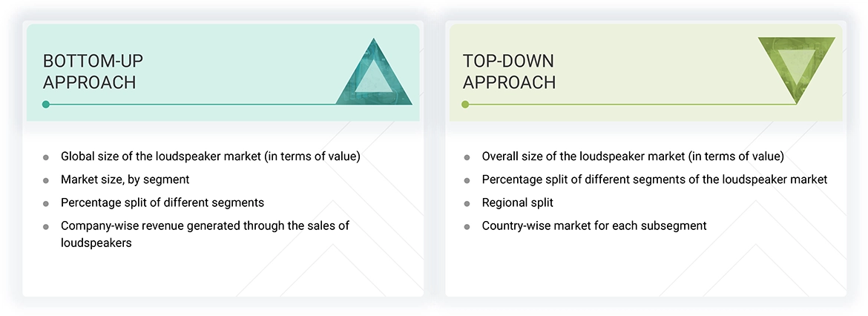Viewport: 868px width, 316px height.
Task: Click the bullet before "Company-wise revenue generated"
Action: [x=46, y=226]
